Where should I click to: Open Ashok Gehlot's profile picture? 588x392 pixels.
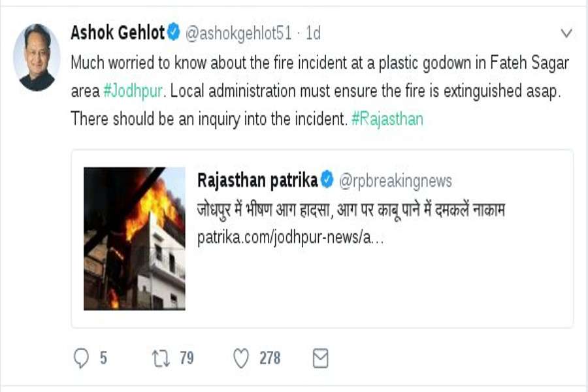(37, 58)
